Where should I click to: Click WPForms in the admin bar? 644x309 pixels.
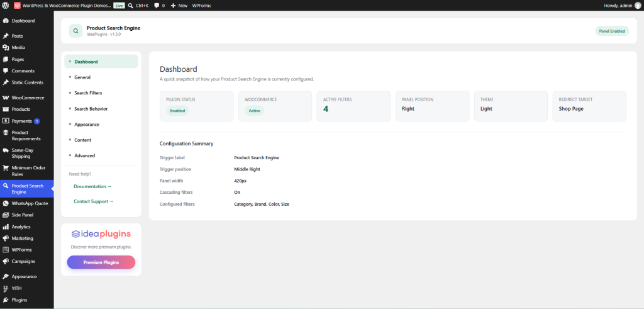[x=202, y=6]
